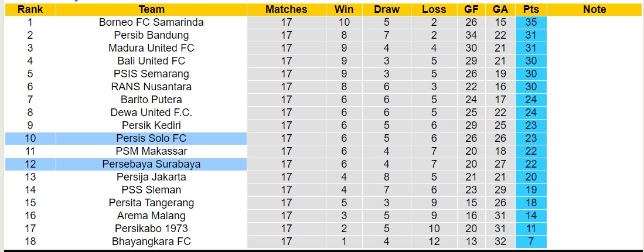Open the Persija Jakarta team link

pos(151,177)
